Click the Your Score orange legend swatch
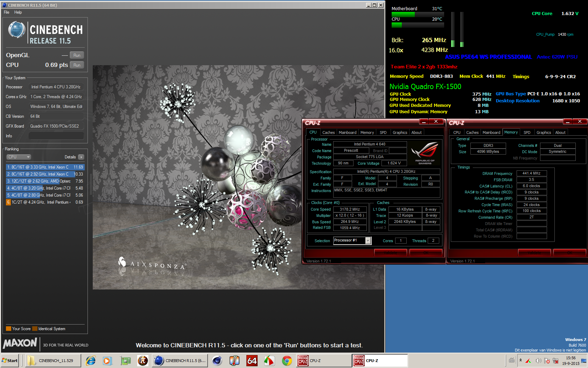This screenshot has height=368, width=588. point(8,329)
